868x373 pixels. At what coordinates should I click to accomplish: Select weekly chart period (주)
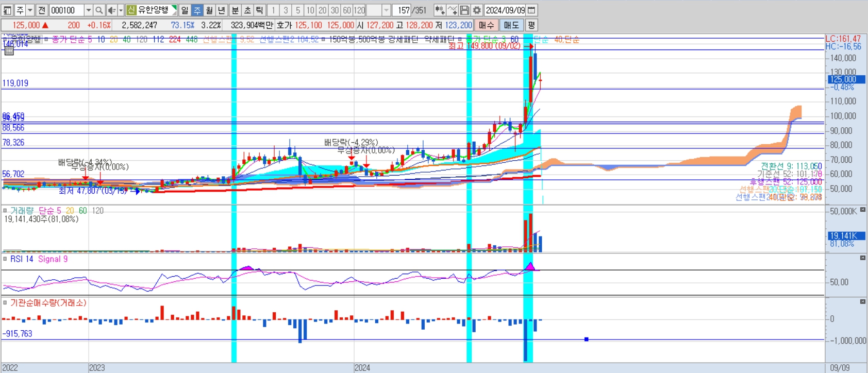click(x=197, y=10)
